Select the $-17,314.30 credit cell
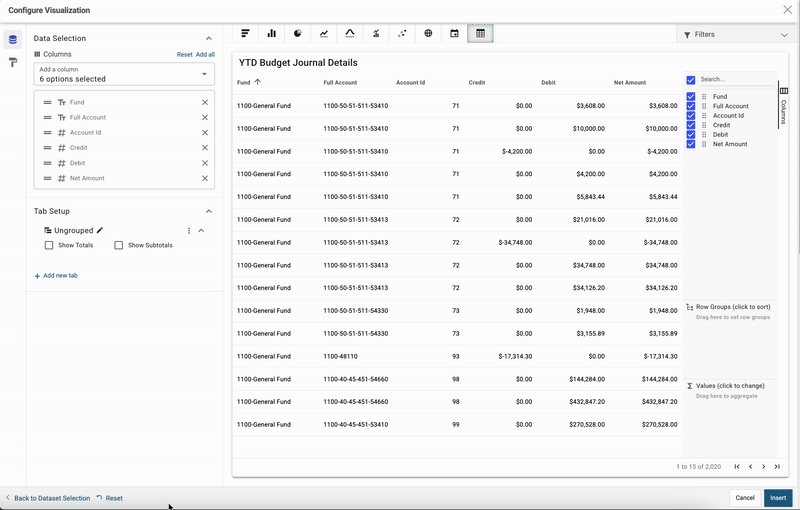Viewport: 800px width, 510px height. coord(515,356)
